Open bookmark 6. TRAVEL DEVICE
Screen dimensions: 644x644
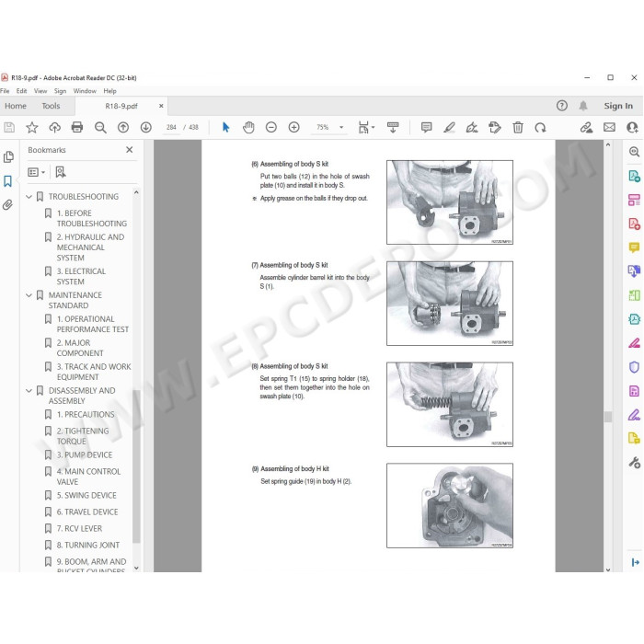coord(87,512)
